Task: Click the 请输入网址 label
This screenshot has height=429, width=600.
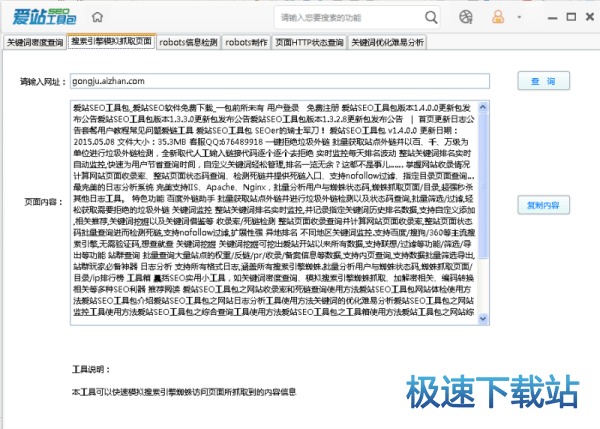Action: pos(43,82)
